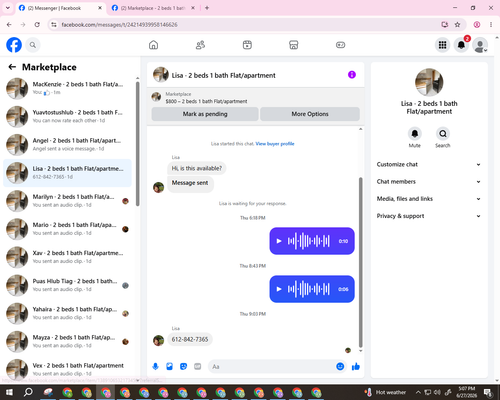The width and height of the screenshot is (500, 400).
Task: Open the Video/Reels icon in top navigation
Action: 247,45
